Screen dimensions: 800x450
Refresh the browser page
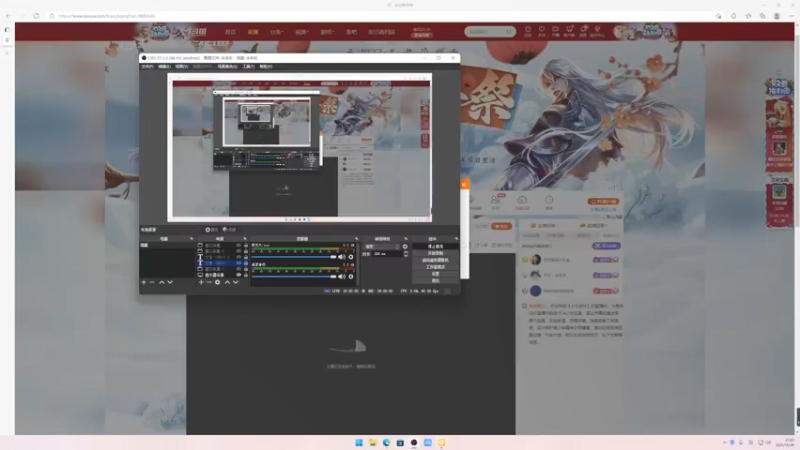point(36,16)
